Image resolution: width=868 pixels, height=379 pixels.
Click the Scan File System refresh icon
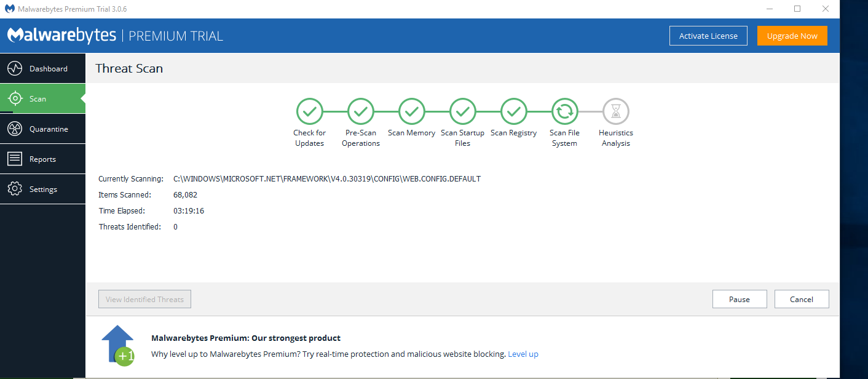coord(564,111)
